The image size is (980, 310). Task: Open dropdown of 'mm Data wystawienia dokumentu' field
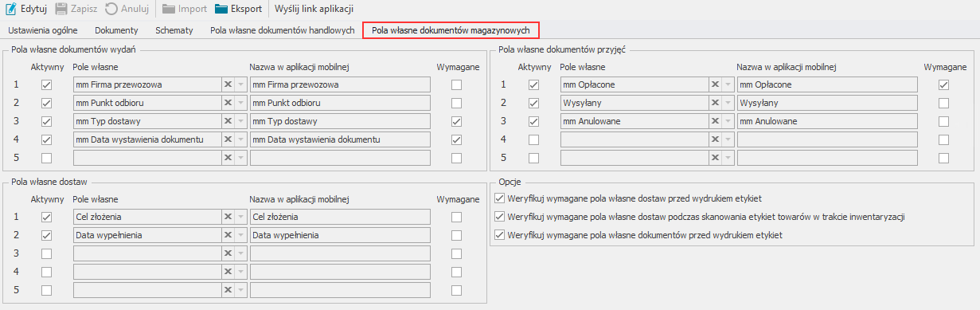point(241,139)
